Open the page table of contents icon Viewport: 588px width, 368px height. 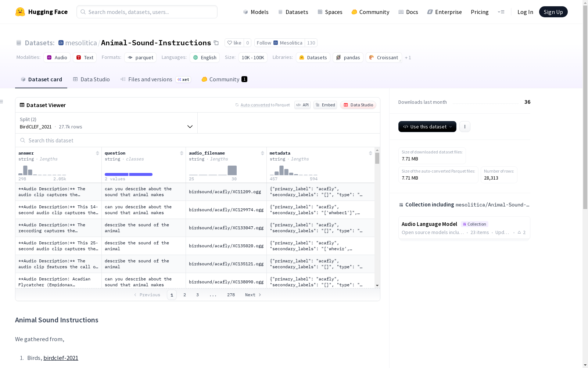click(x=1, y=102)
